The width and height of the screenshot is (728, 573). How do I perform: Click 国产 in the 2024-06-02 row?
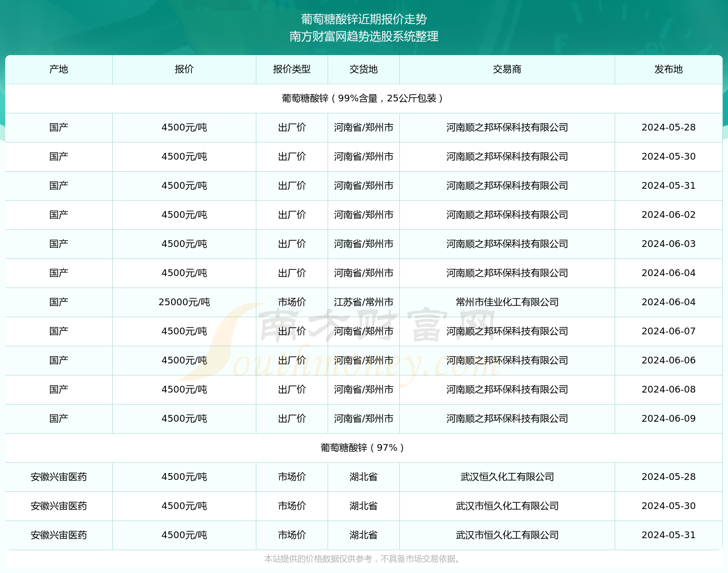tap(59, 215)
